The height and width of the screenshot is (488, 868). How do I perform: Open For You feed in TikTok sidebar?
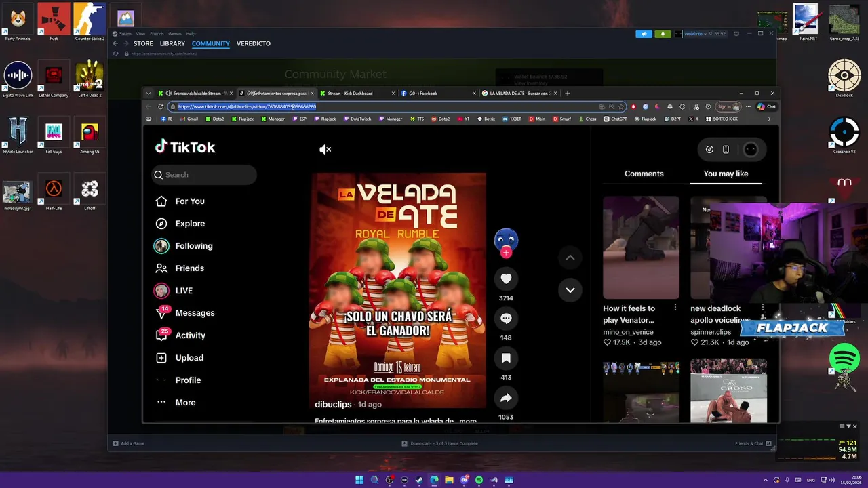pos(180,201)
